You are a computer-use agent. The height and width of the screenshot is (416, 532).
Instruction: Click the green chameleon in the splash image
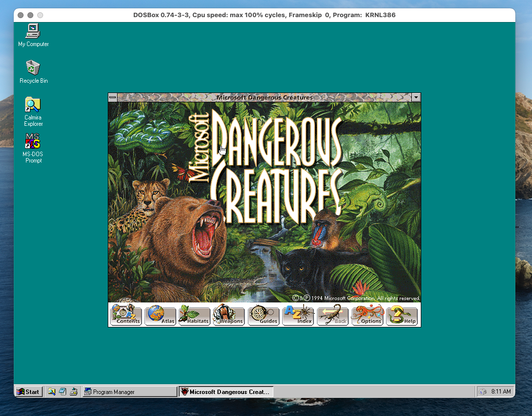pos(365,200)
